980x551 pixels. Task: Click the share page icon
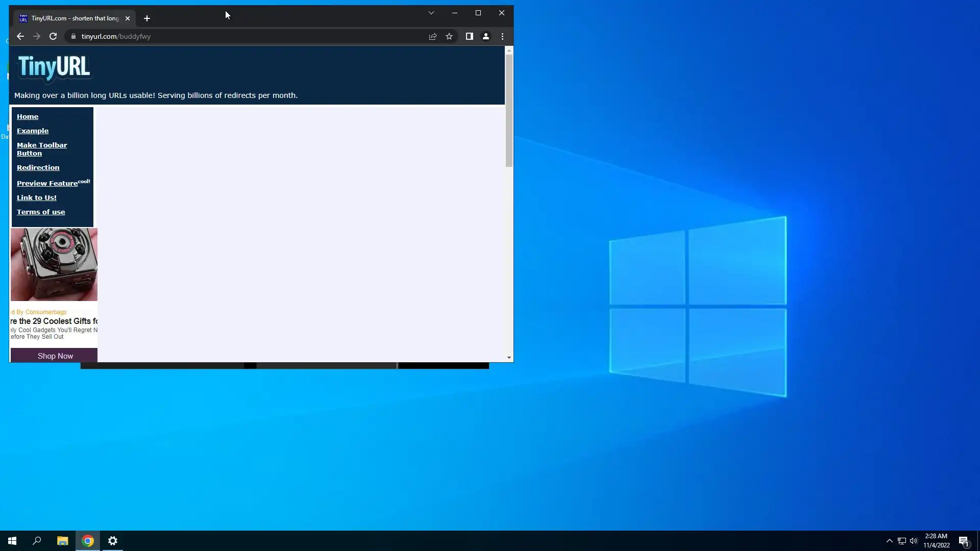[433, 36]
